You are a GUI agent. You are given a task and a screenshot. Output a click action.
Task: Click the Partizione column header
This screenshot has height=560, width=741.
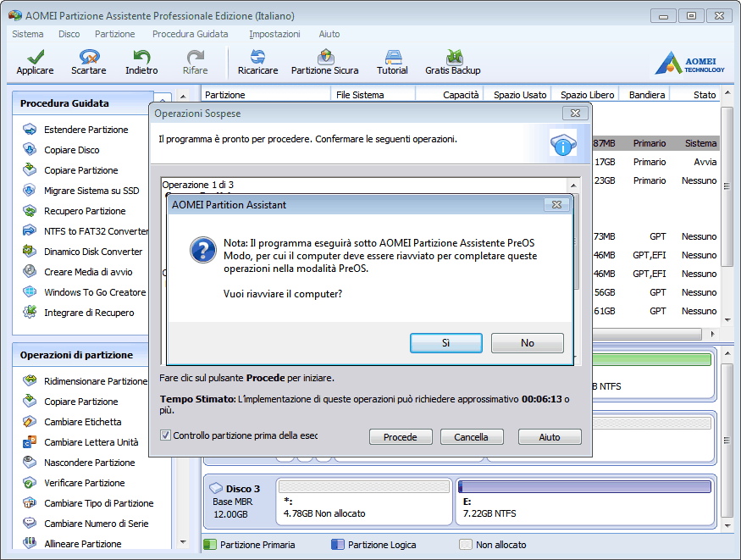[266, 95]
